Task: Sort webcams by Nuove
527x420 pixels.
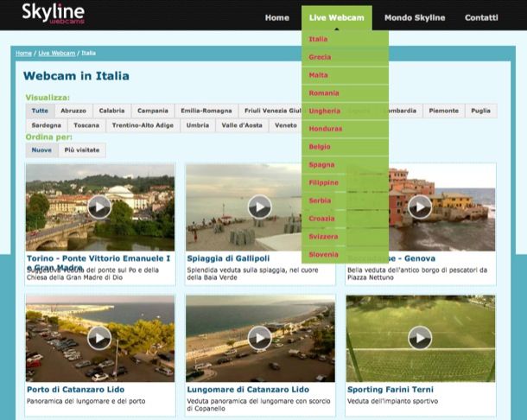Action: point(41,150)
